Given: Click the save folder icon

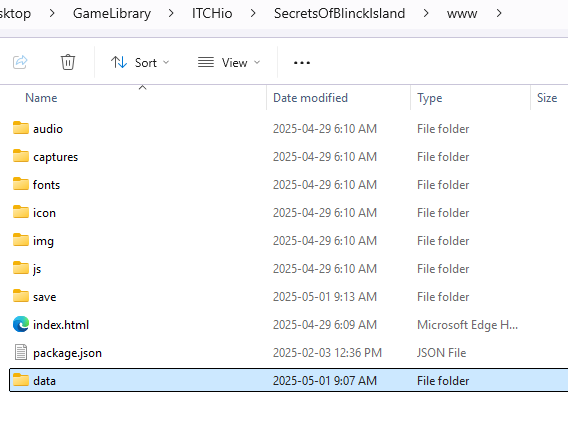Looking at the screenshot, I should pyautogui.click(x=21, y=296).
